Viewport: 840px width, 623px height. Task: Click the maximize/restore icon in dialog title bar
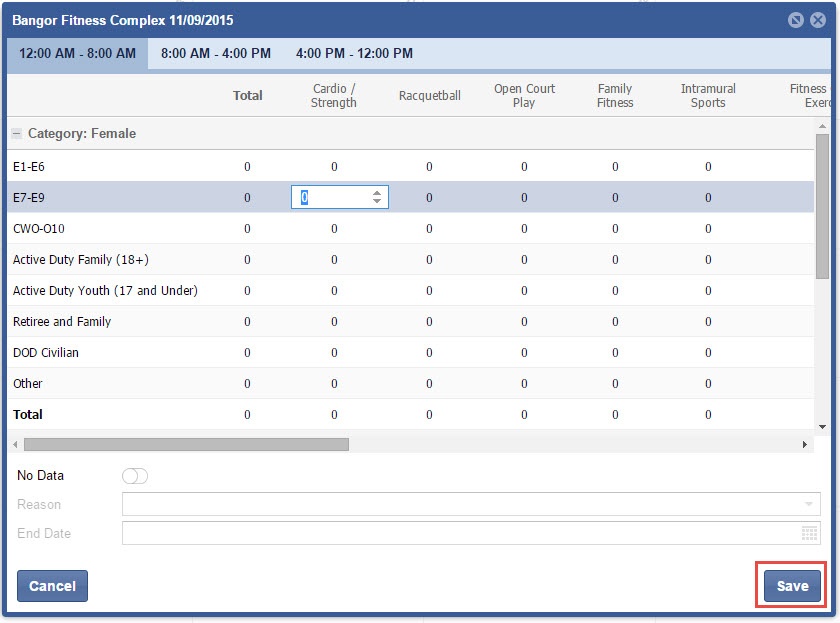tap(796, 20)
